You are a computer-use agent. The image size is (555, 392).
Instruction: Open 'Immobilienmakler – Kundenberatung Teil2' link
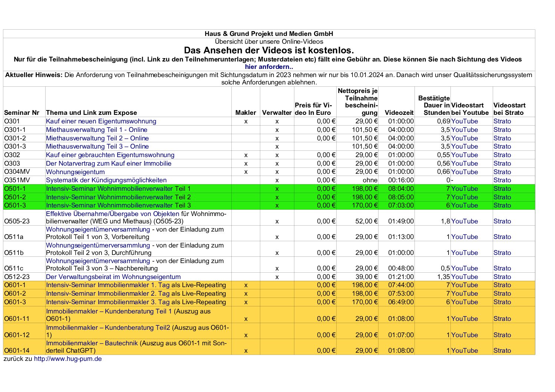point(108,328)
